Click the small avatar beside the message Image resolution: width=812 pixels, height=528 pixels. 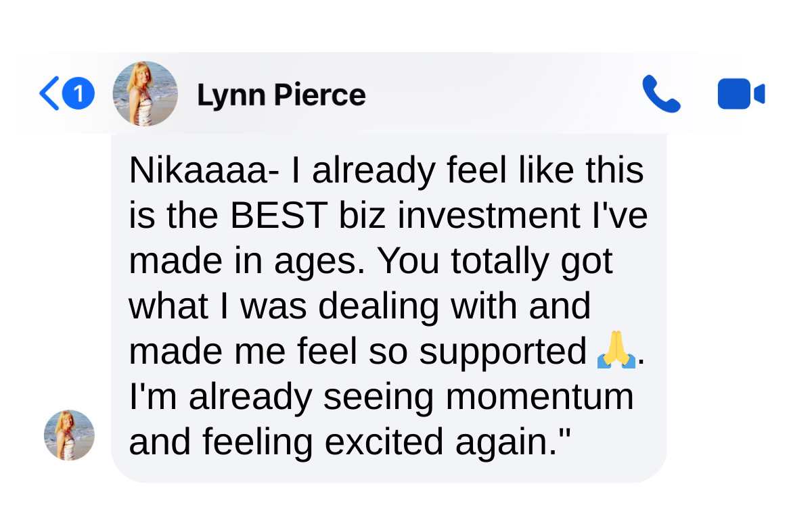coord(69,435)
